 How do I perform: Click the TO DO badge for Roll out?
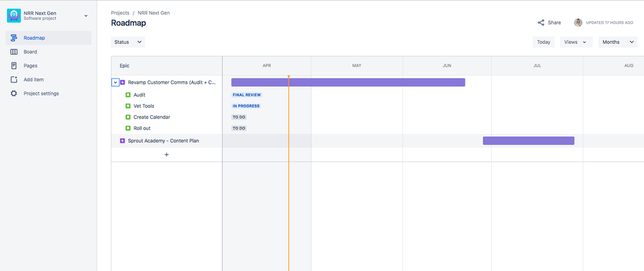(239, 128)
